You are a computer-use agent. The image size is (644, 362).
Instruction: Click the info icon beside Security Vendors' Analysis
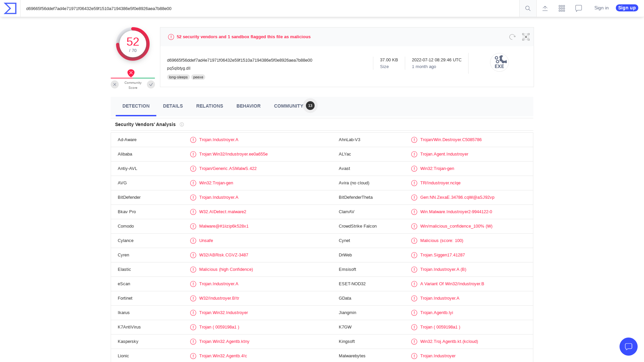(x=182, y=124)
